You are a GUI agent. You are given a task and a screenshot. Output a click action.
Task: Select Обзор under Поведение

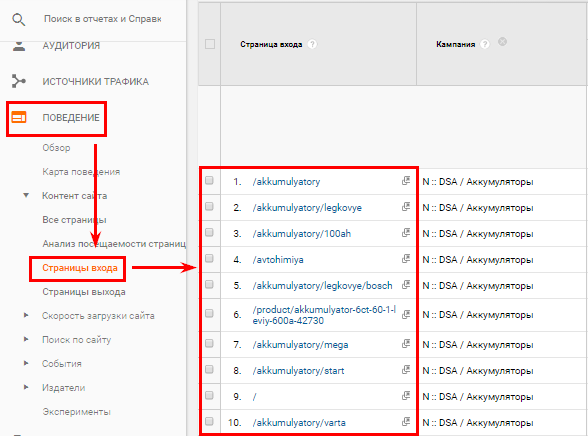click(x=56, y=148)
